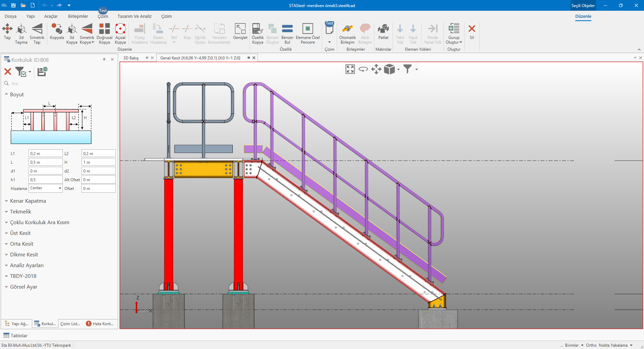Click the zoom extents viewport icon
Viewport: 644px width, 349px height.
pos(350,69)
